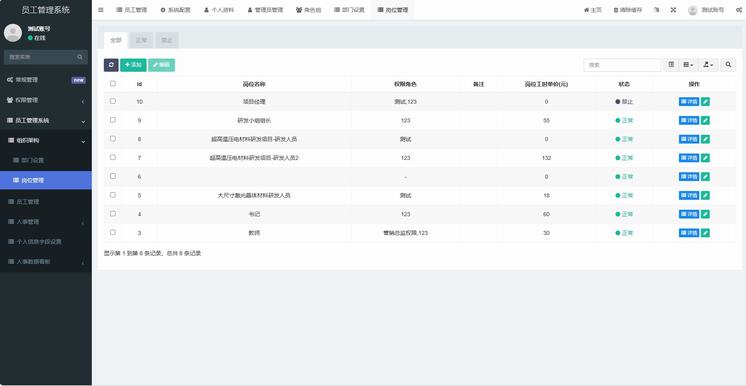746x386 pixels.
Task: Open fullscreen mode icon in top bar
Action: coord(673,10)
